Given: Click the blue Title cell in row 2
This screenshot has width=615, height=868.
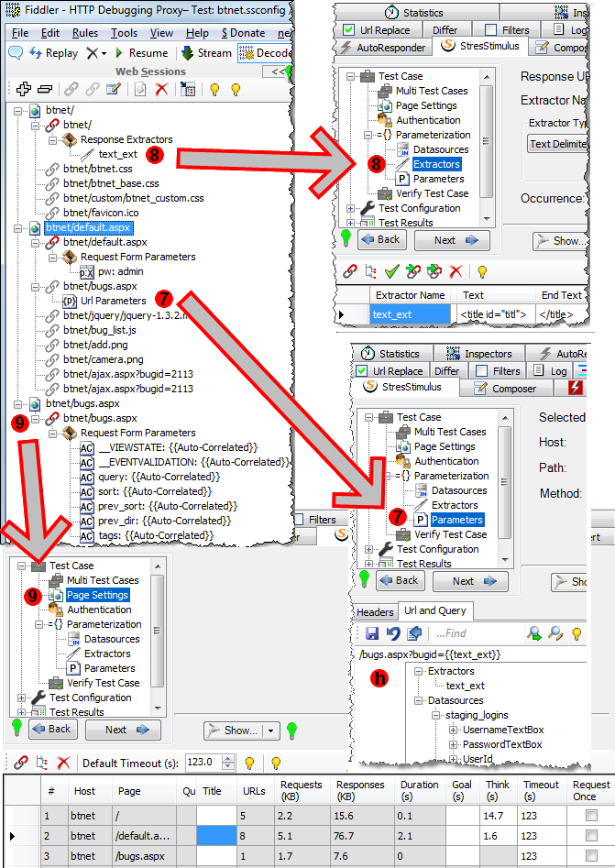Looking at the screenshot, I should (x=216, y=836).
